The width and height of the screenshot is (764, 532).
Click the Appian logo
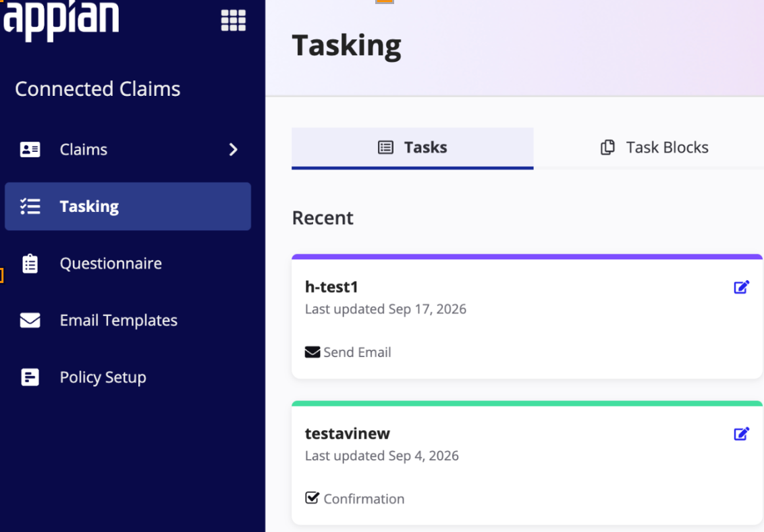click(x=61, y=20)
